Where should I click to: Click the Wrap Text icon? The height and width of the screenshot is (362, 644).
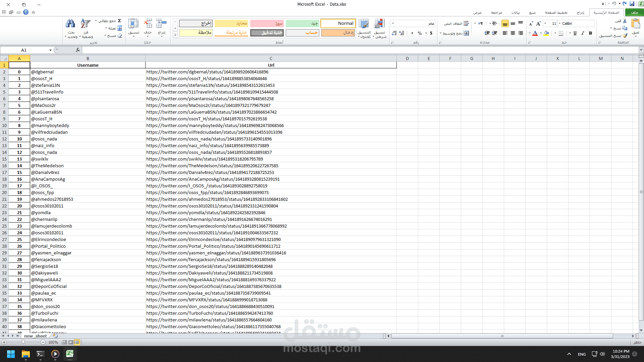click(x=466, y=23)
